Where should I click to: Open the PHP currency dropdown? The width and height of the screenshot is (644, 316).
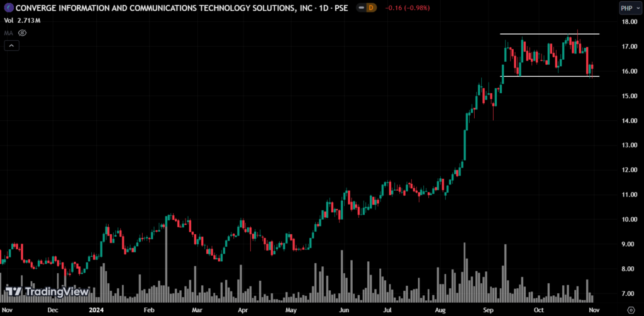tap(630, 8)
